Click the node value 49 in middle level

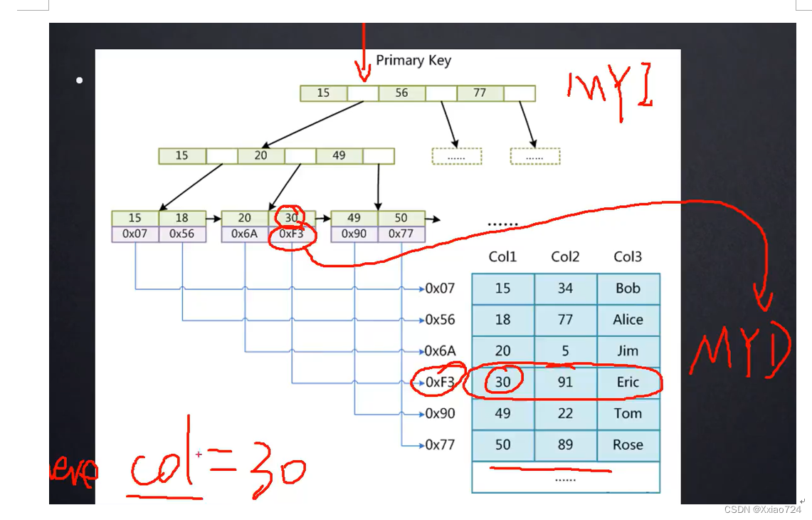(339, 156)
